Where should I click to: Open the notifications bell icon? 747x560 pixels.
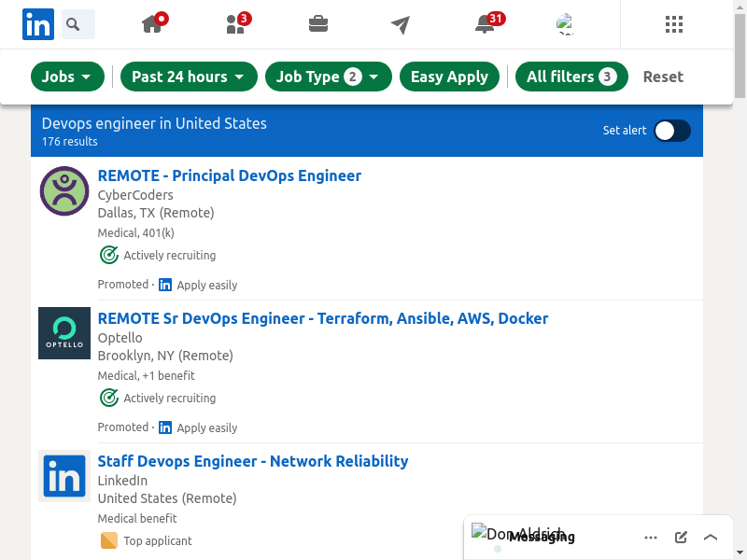coord(485,24)
